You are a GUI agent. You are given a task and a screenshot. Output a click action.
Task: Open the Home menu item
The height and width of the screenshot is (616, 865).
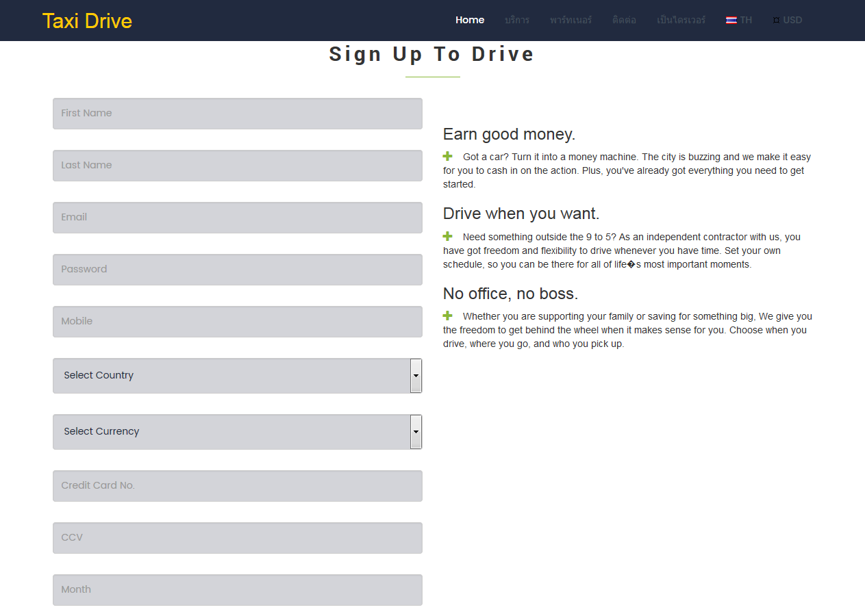[470, 20]
